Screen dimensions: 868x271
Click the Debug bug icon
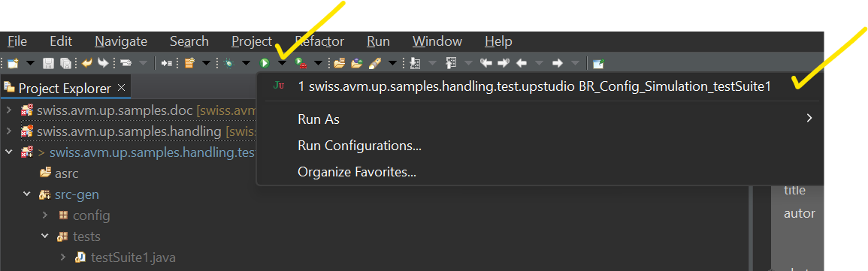click(x=228, y=63)
